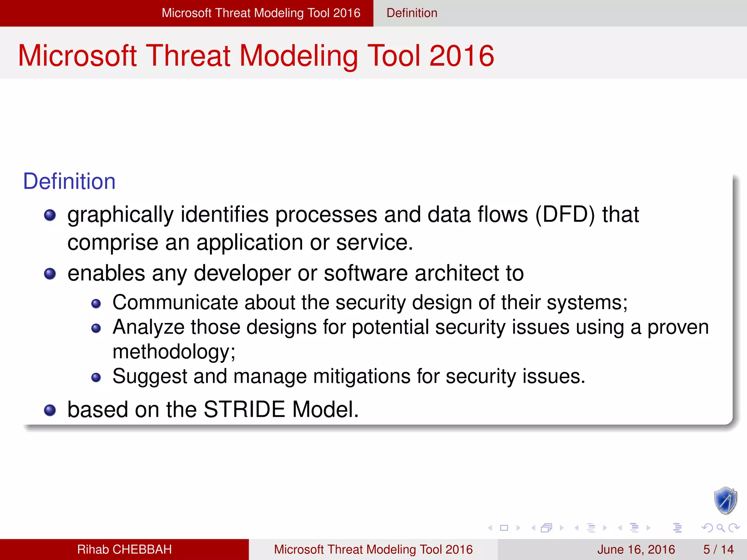Select the blue Definition block heading
Viewport: 747px width, 560px height.
[69, 181]
